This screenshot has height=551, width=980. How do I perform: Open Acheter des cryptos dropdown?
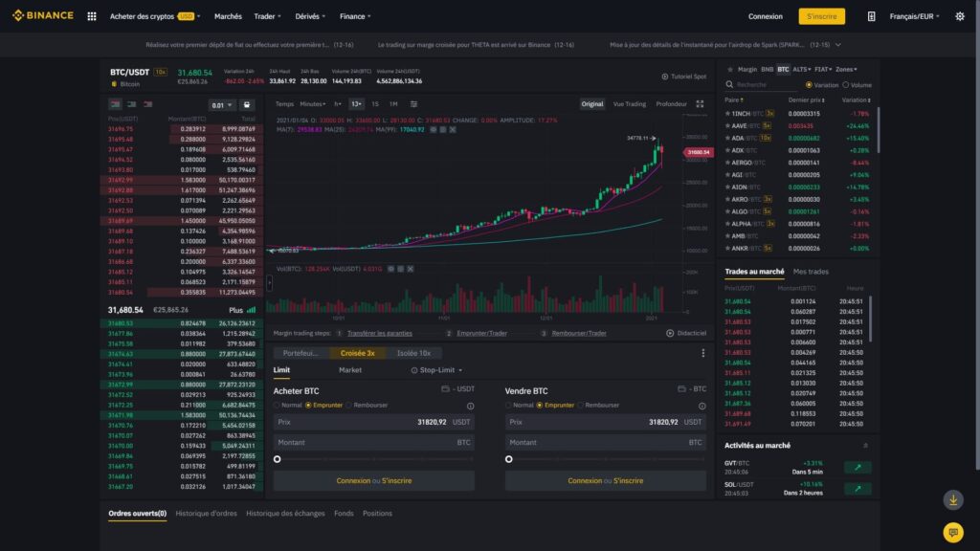click(x=155, y=16)
